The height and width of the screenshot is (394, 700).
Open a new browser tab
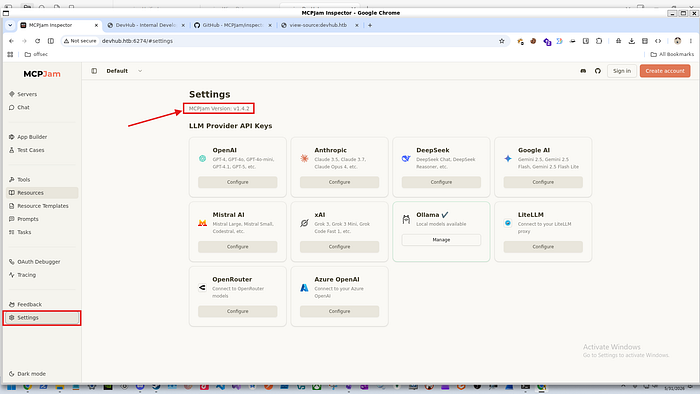(370, 25)
